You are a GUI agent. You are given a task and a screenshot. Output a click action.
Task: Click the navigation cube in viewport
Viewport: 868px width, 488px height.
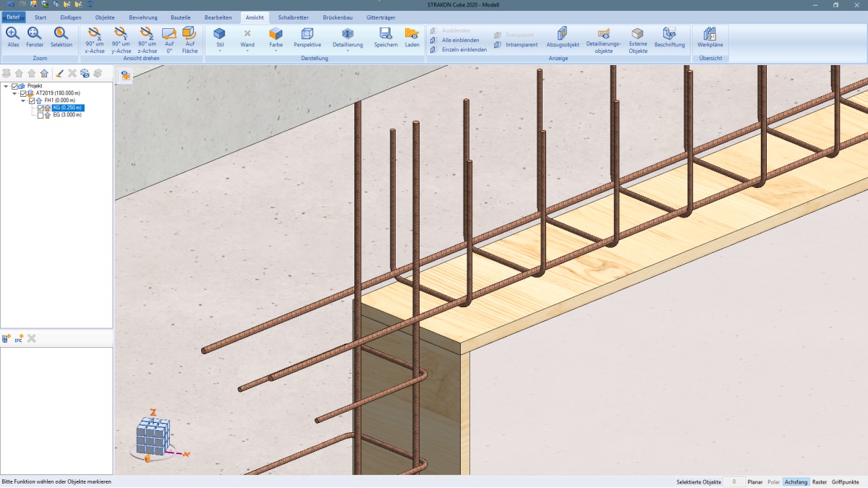(x=153, y=436)
